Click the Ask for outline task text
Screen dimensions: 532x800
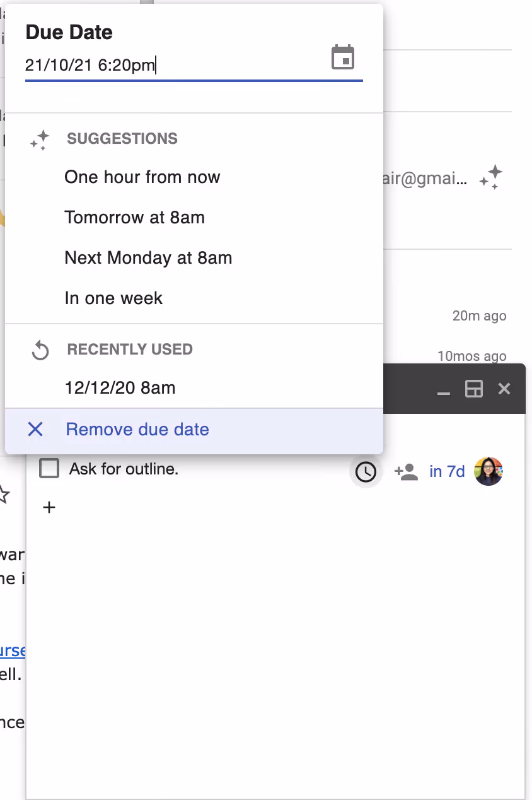[124, 469]
